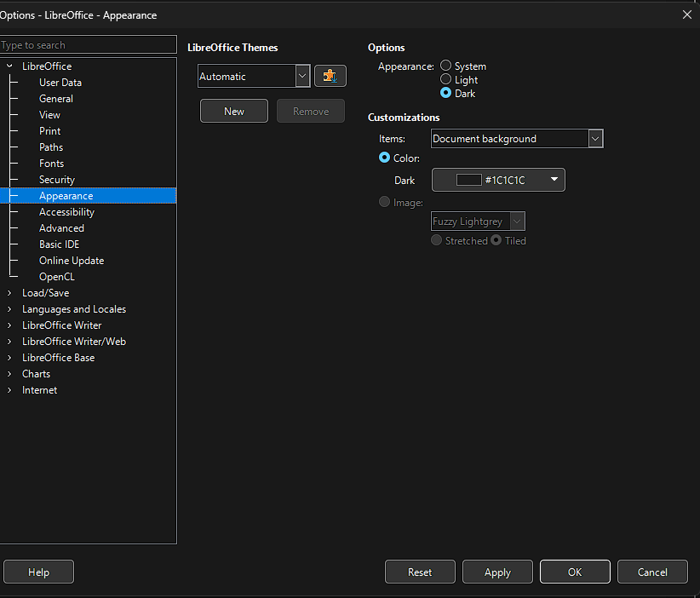Click the New theme button
700x598 pixels.
tap(234, 111)
